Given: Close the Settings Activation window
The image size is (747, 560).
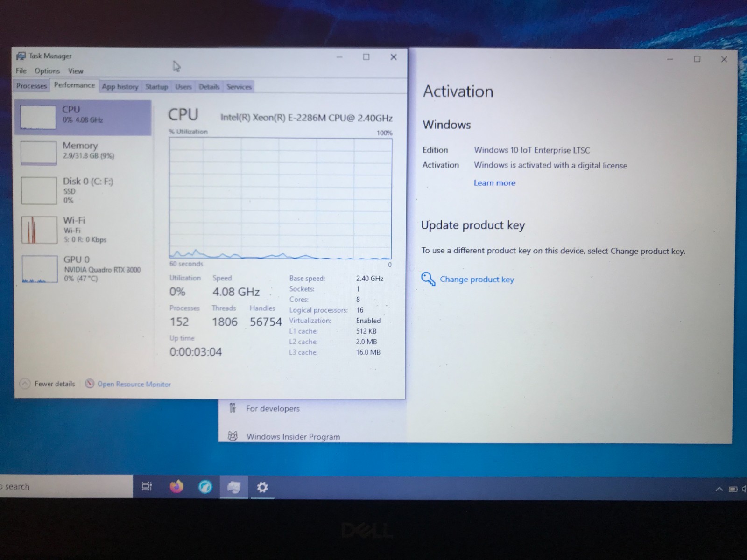Looking at the screenshot, I should tap(724, 59).
